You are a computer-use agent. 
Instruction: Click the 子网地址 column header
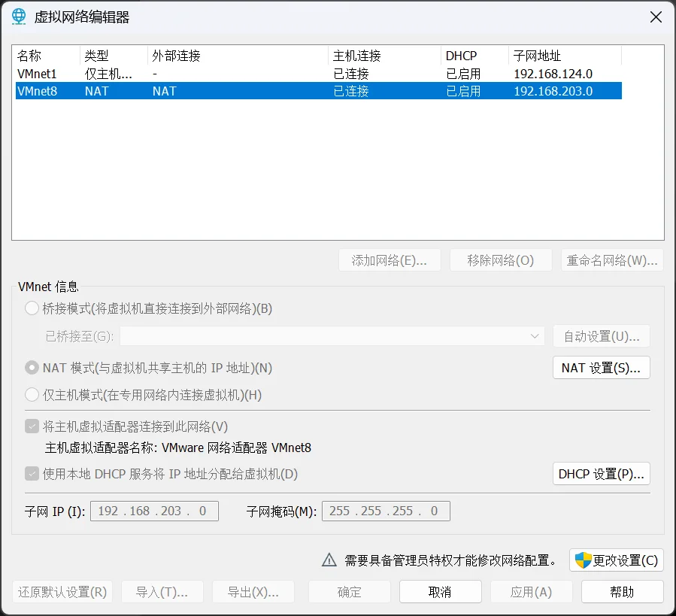tap(565, 56)
